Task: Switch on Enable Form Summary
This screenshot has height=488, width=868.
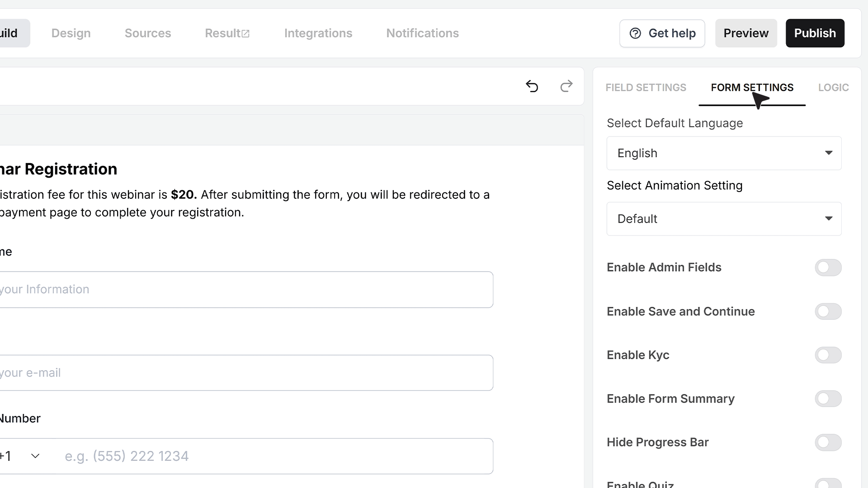Action: [828, 399]
